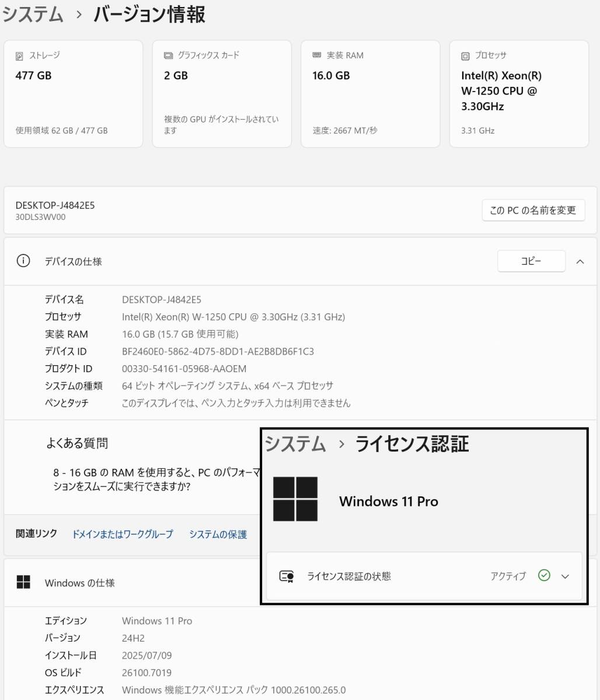This screenshot has height=700, width=600.
Task: Open the グラフィックス カード 2 GB card
Action: 222,94
